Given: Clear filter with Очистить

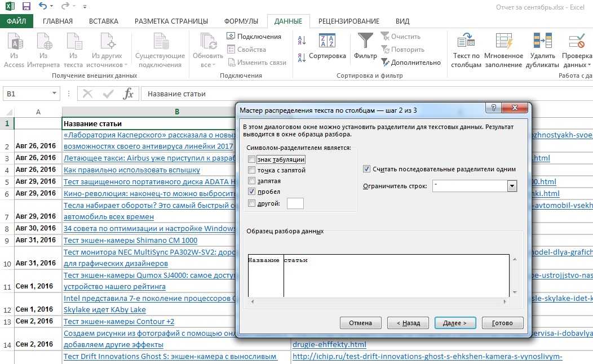Looking at the screenshot, I should (x=401, y=36).
